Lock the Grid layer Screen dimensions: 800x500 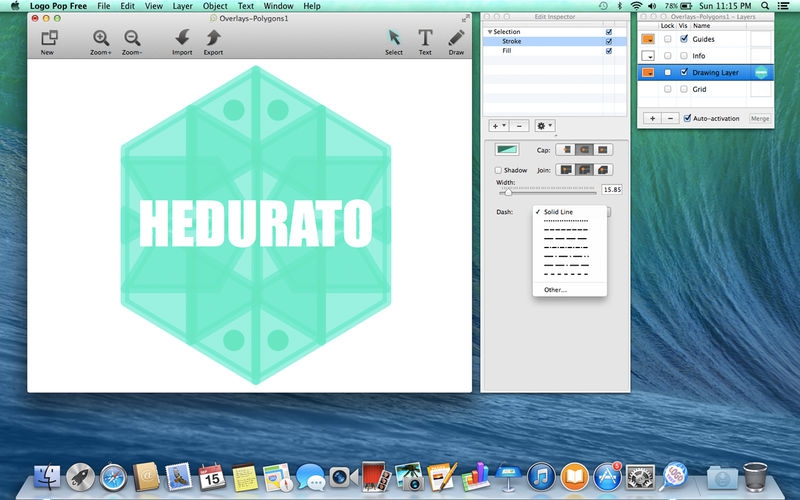[667, 89]
